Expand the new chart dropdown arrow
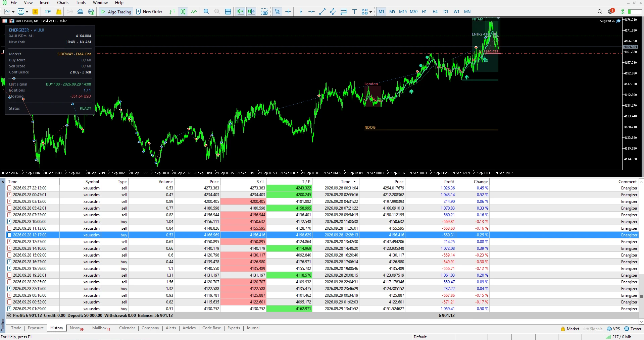The height and width of the screenshot is (340, 644). (x=13, y=12)
